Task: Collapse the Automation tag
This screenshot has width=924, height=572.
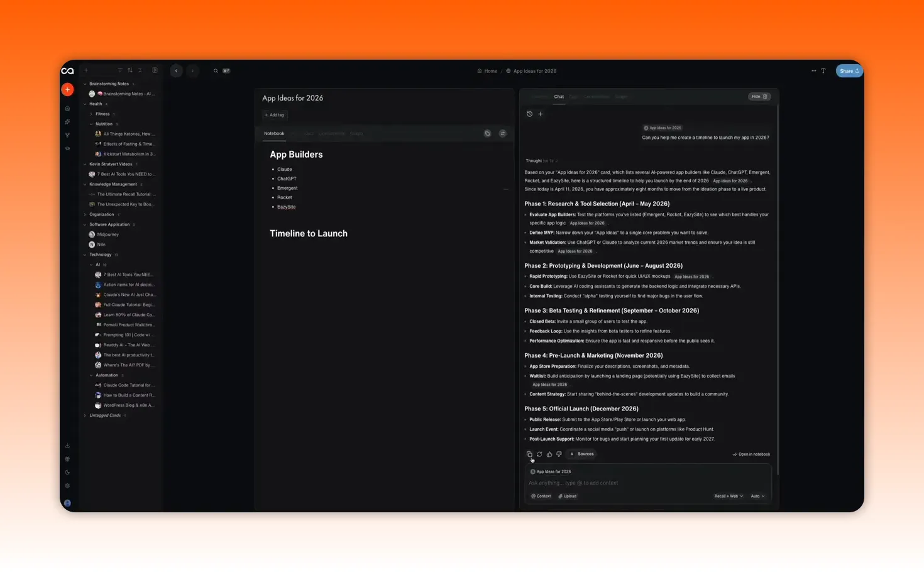Action: point(91,375)
